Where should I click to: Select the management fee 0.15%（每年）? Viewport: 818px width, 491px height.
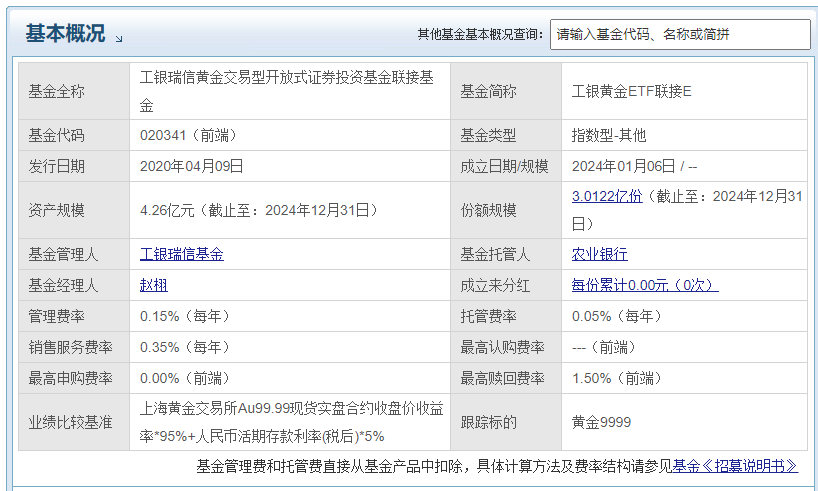click(x=187, y=316)
